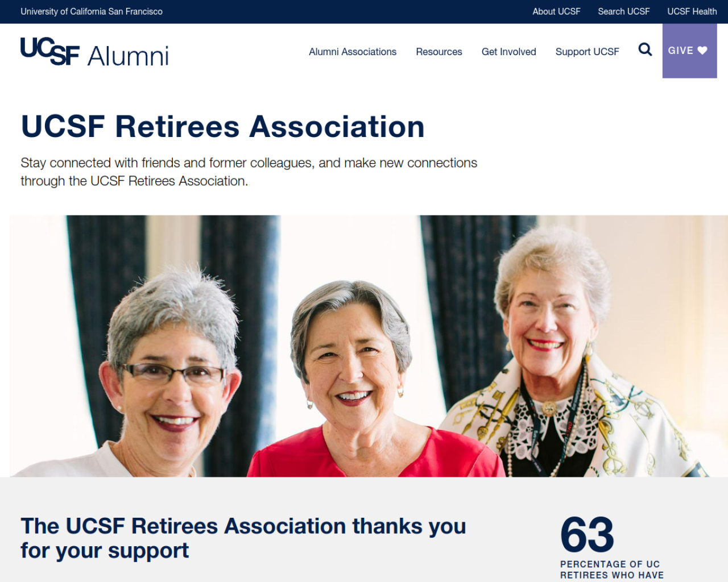Go to About UCSF link

click(x=556, y=11)
